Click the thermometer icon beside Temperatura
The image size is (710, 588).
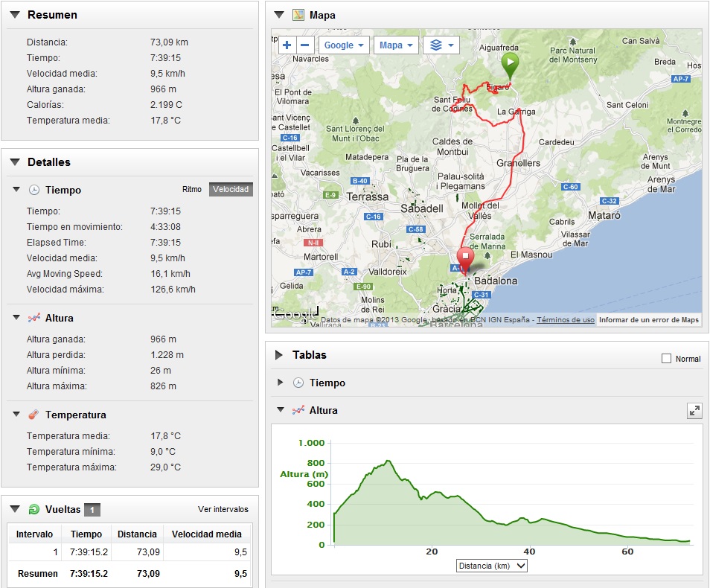click(33, 415)
